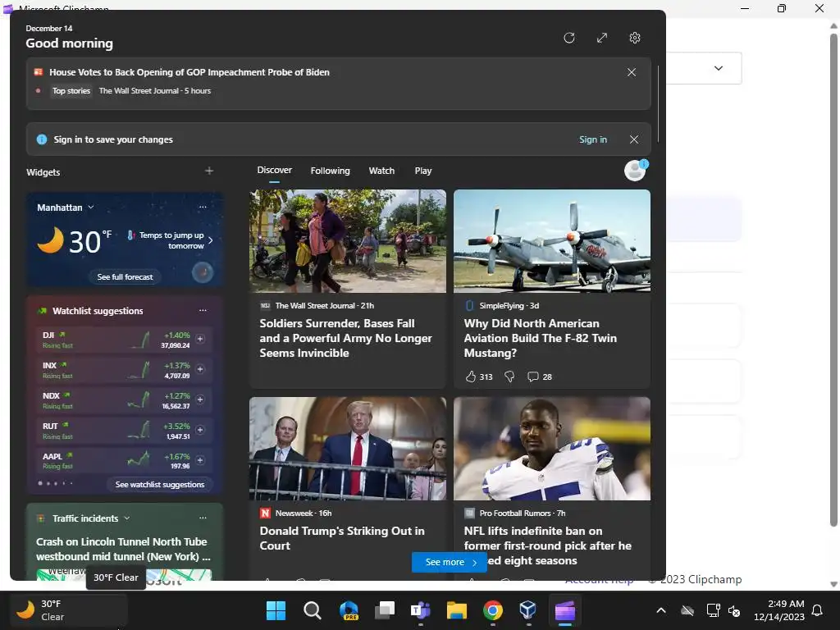Switch to the Play tab
The width and height of the screenshot is (840, 630).
[x=423, y=171]
